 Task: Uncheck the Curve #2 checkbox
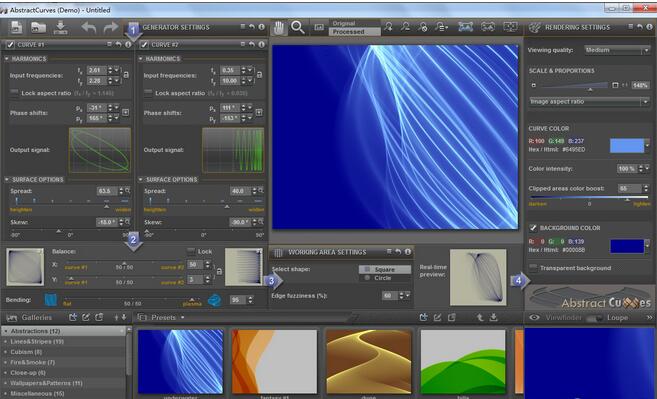coord(144,44)
